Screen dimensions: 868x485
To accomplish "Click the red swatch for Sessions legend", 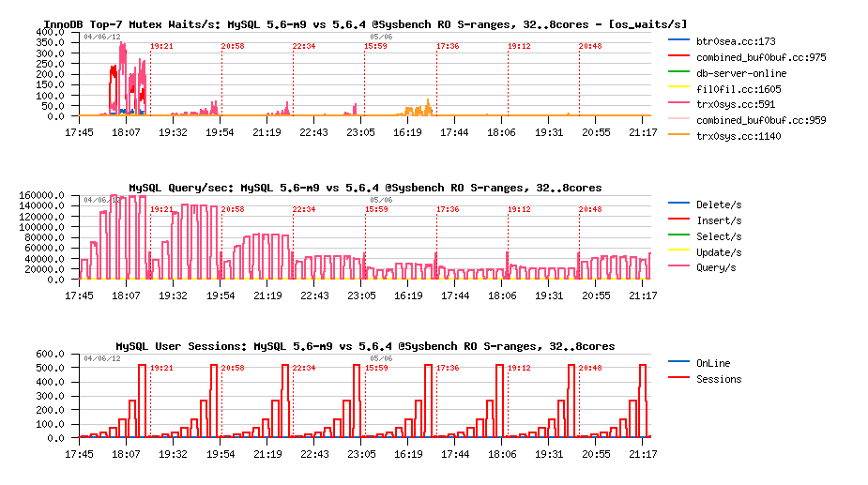I will tap(678, 378).
